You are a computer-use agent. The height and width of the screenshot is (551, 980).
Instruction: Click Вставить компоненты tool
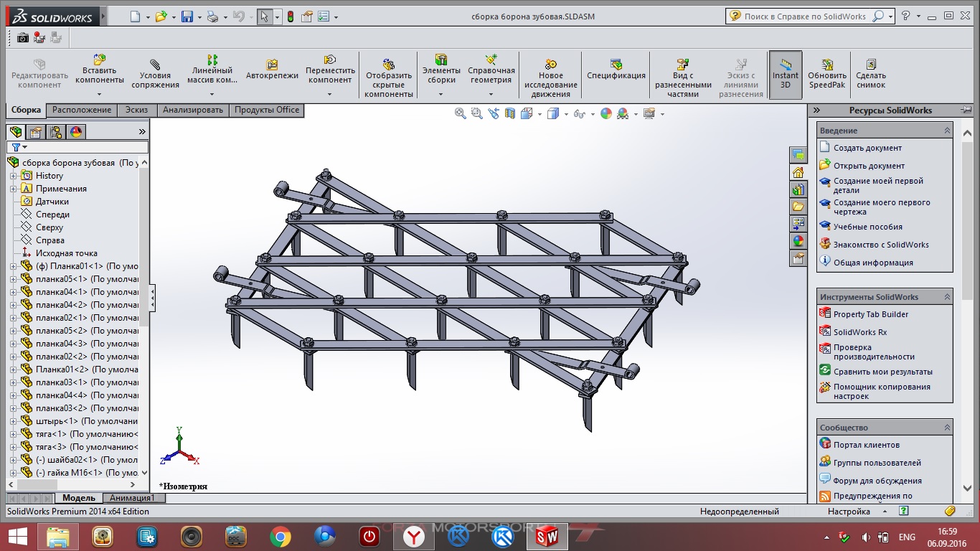[x=100, y=69]
